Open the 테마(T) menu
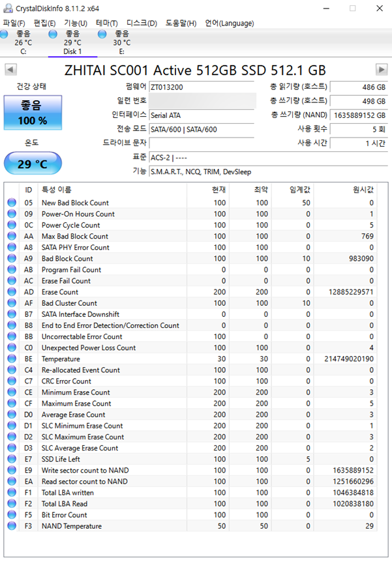The image size is (392, 562). [x=107, y=23]
